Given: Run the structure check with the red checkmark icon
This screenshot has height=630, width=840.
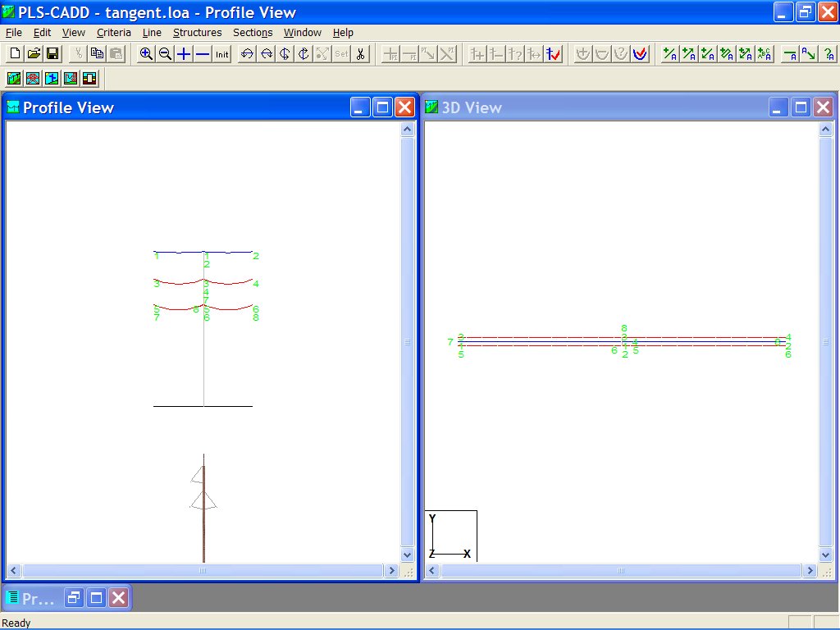Looking at the screenshot, I should [x=550, y=53].
